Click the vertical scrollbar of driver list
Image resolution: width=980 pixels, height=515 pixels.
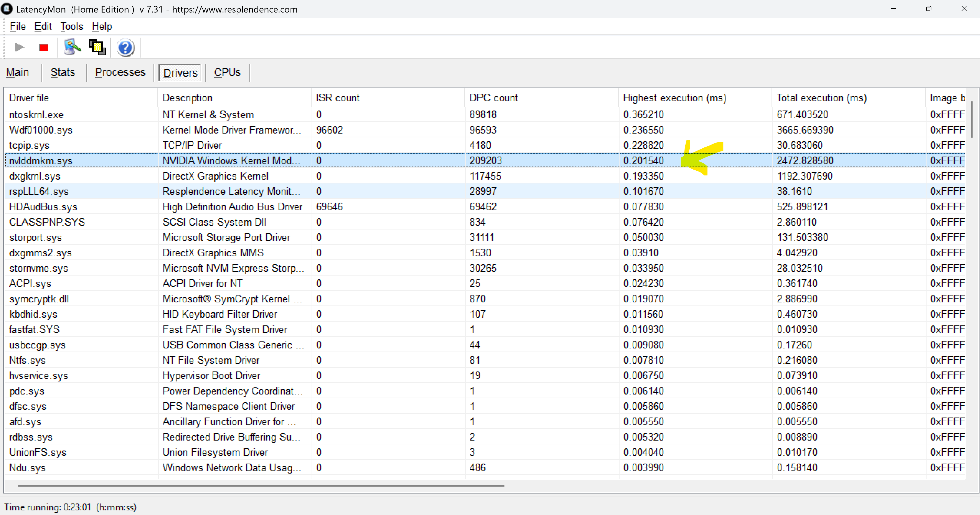pos(971,120)
